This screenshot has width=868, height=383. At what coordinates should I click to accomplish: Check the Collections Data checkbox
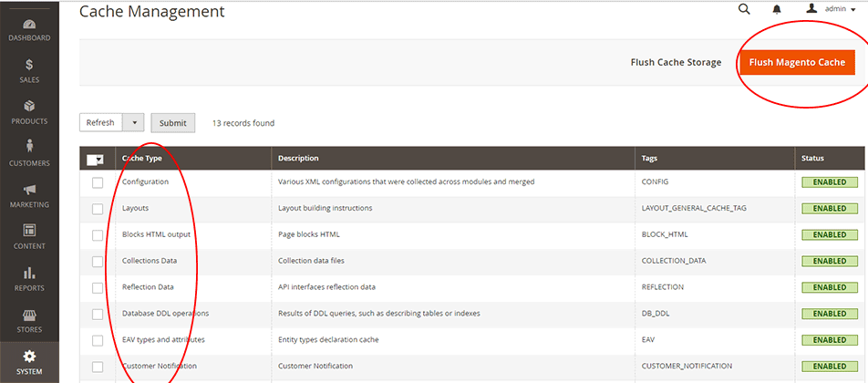pyautogui.click(x=98, y=261)
